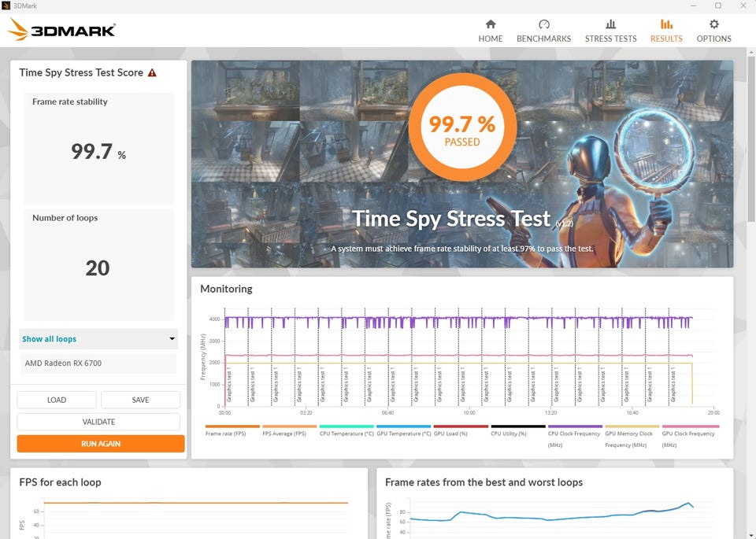The image size is (756, 539).
Task: Toggle CPU Temperature legend swatch
Action: tap(346, 426)
